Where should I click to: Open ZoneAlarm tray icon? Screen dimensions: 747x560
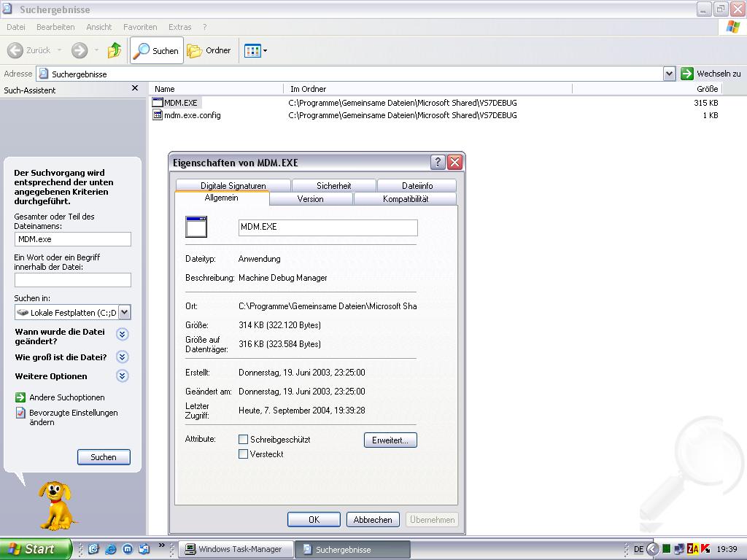pyautogui.click(x=692, y=549)
